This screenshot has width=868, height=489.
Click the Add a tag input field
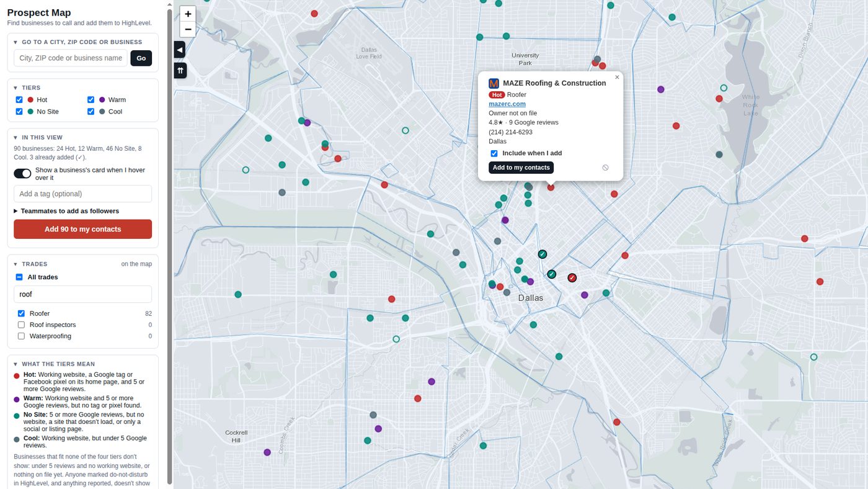82,194
